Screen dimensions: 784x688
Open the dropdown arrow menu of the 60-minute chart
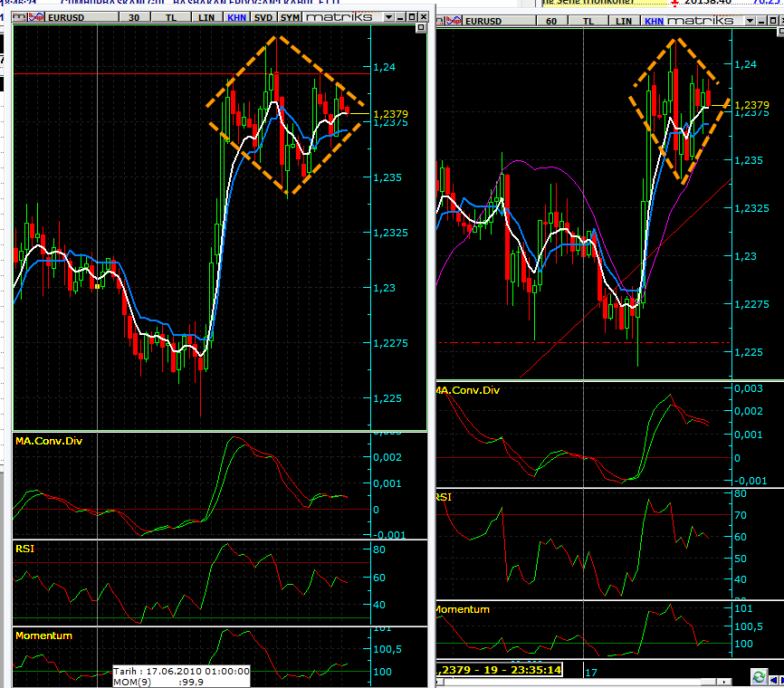[750, 21]
